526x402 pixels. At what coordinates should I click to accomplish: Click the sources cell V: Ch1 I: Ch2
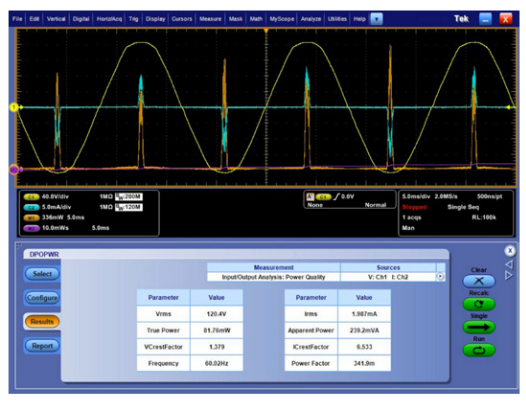[x=388, y=277]
